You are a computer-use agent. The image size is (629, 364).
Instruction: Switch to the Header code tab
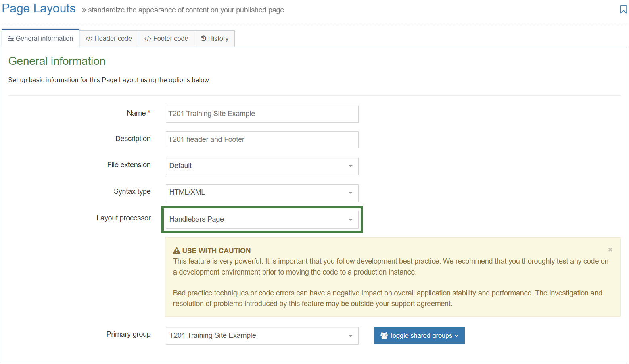click(x=109, y=39)
